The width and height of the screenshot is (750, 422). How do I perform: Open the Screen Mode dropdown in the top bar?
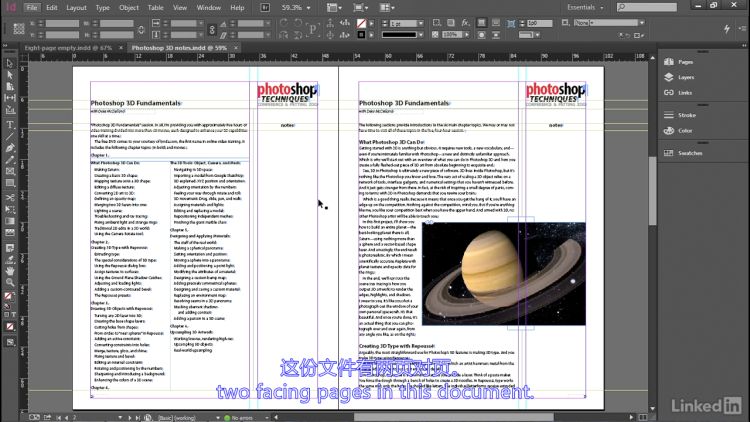coord(360,8)
